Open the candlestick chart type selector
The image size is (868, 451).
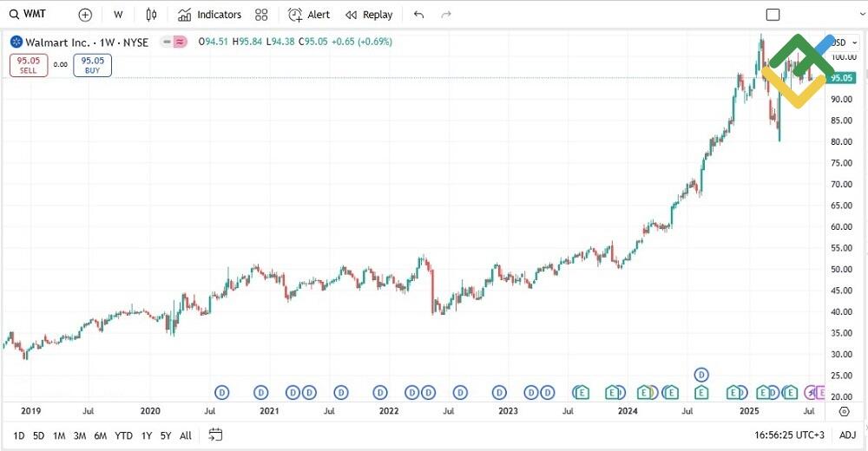coord(151,15)
